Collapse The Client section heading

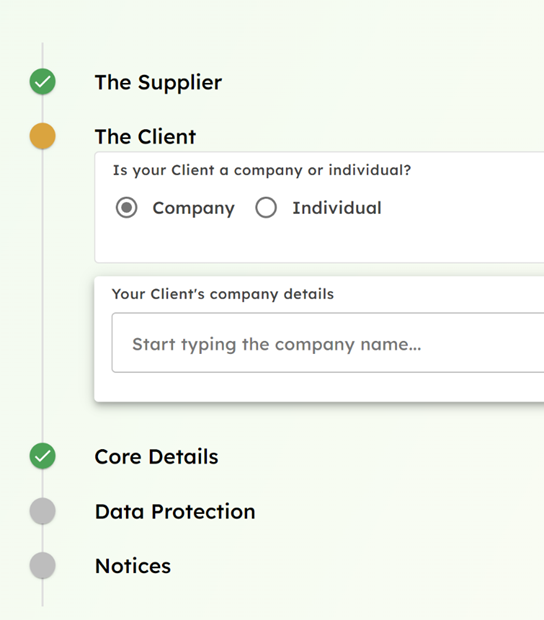pyautogui.click(x=145, y=137)
